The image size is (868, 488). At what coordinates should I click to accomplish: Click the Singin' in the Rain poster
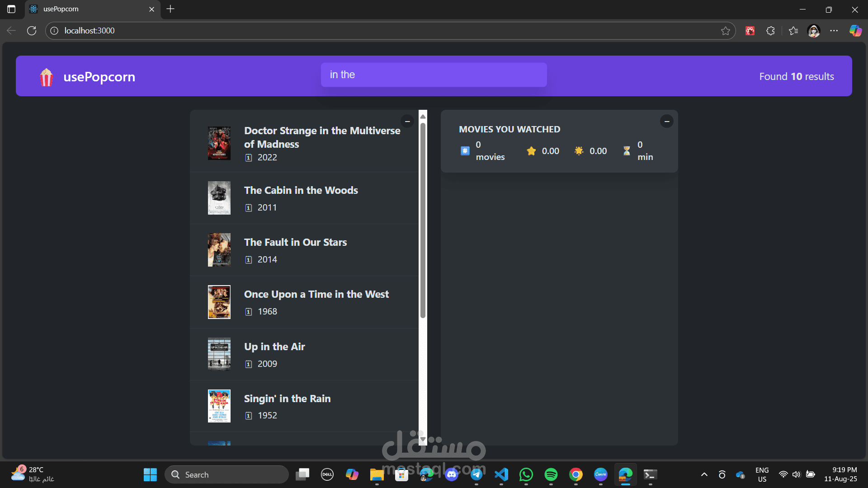219,406
